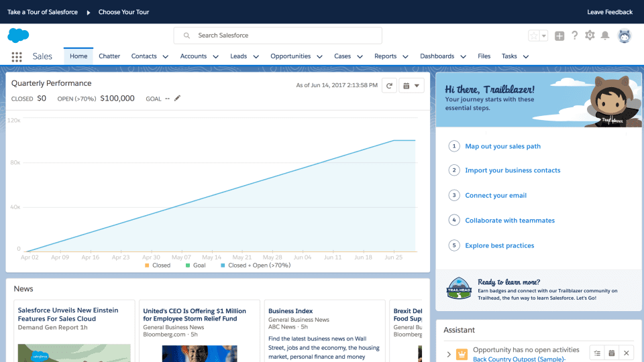
Task: Click step 2 circle icon
Action: pyautogui.click(x=454, y=170)
